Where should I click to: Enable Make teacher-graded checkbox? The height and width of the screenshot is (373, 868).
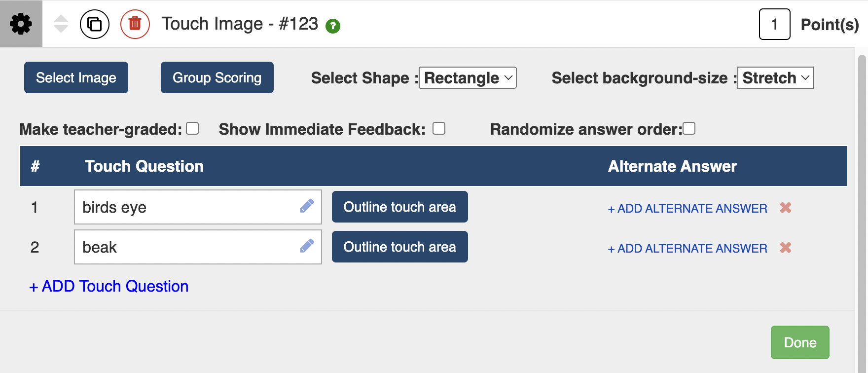click(192, 128)
